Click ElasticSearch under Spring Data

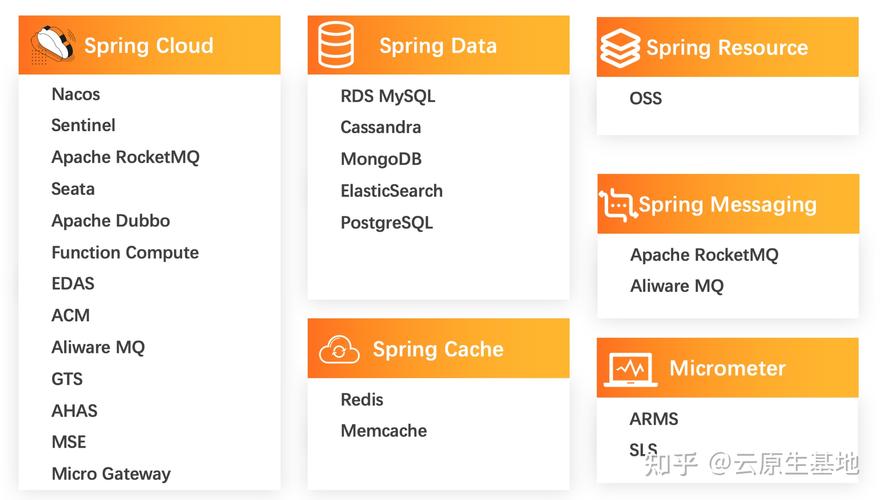click(x=392, y=191)
